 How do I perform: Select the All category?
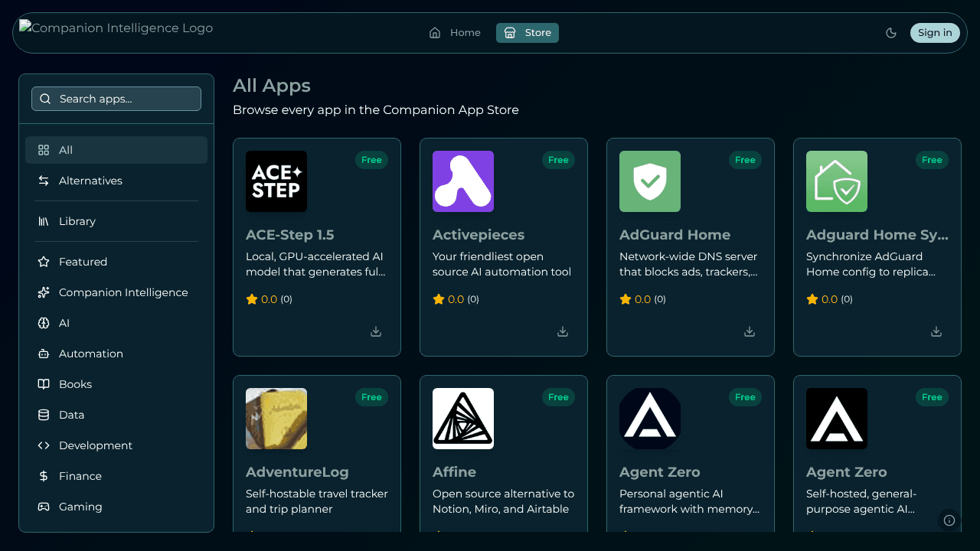coord(116,150)
